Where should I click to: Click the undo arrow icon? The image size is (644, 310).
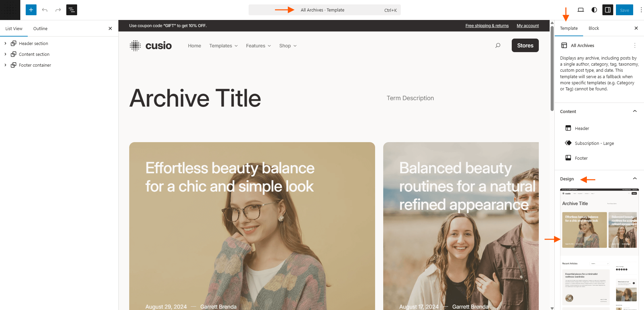[x=45, y=10]
